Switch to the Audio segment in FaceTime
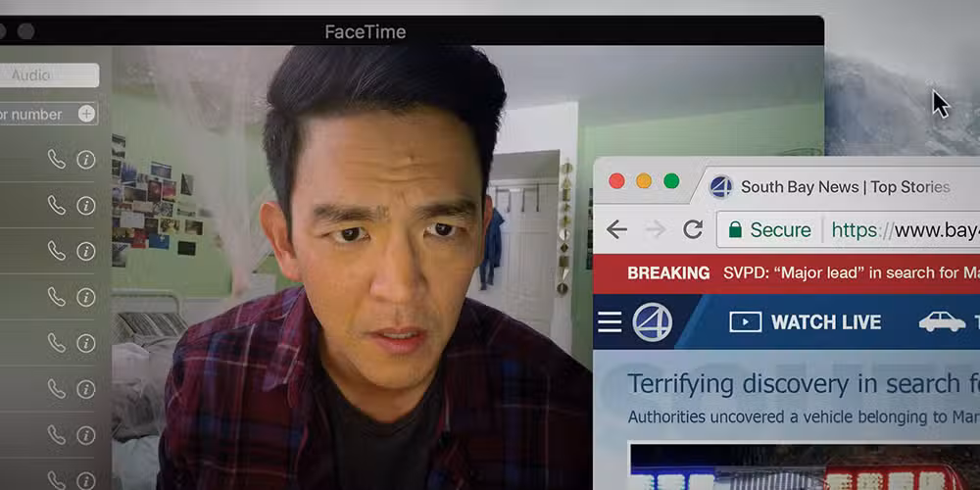 (x=49, y=75)
